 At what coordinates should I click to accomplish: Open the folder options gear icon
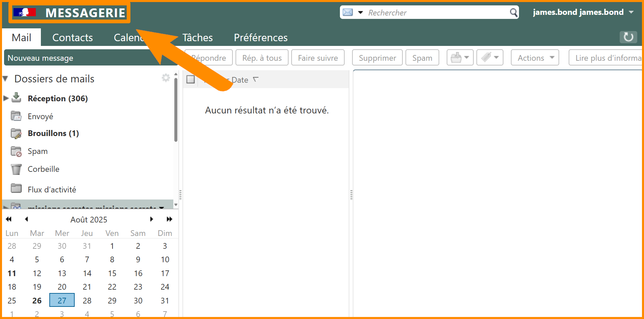coord(166,78)
